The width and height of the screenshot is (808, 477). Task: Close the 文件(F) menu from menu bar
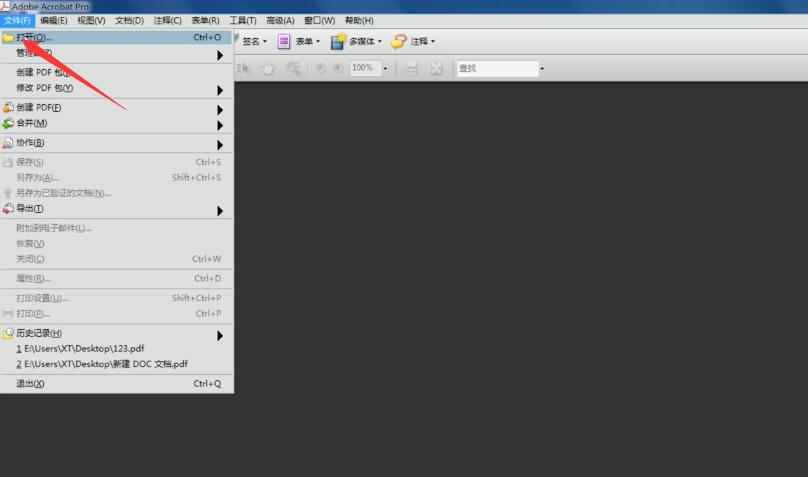[17, 21]
